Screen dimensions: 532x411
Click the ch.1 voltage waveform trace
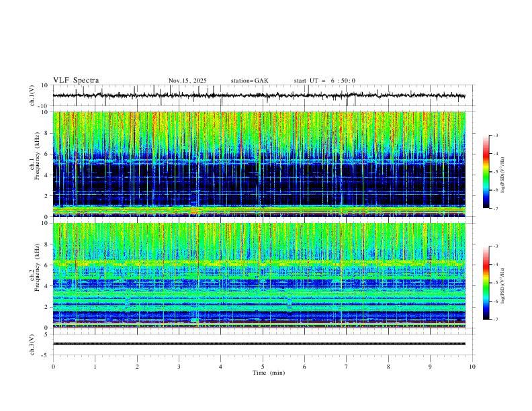click(259, 95)
